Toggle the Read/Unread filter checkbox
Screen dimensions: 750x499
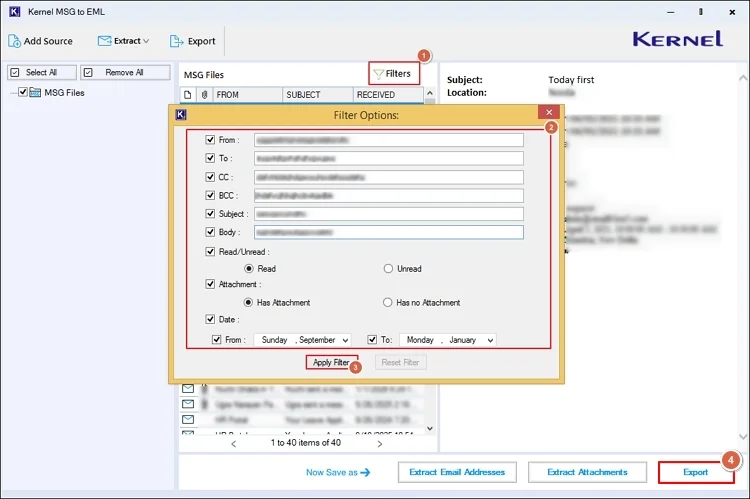(x=210, y=252)
